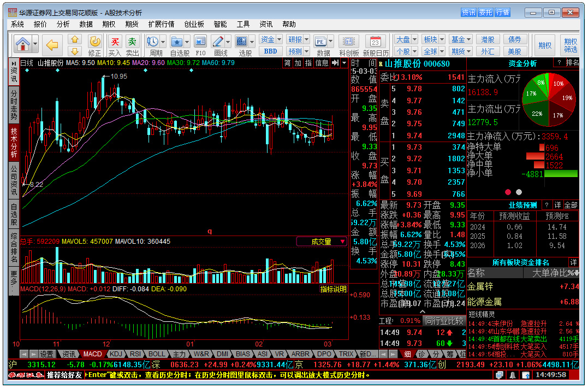Image resolution: width=588 pixels, height=388 pixels.
Task: Switch to the BOLL indicator tab
Action: [157, 354]
